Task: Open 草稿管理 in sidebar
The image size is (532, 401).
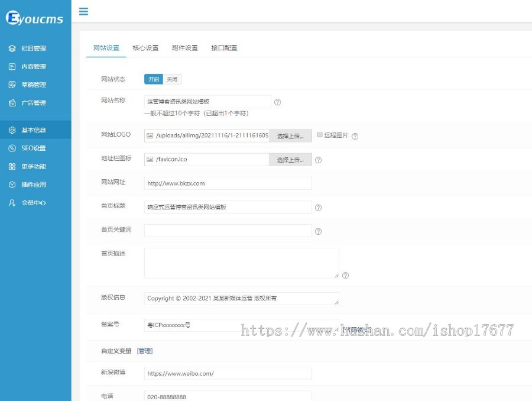Action: (x=35, y=85)
